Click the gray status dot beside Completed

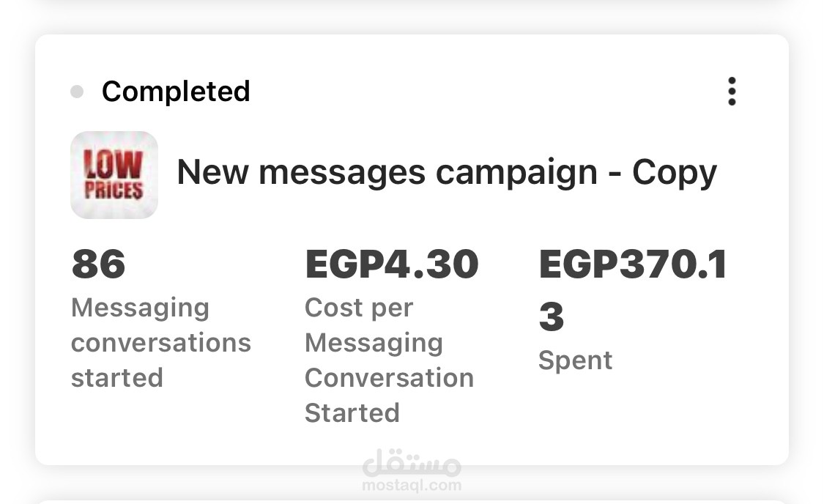77,92
